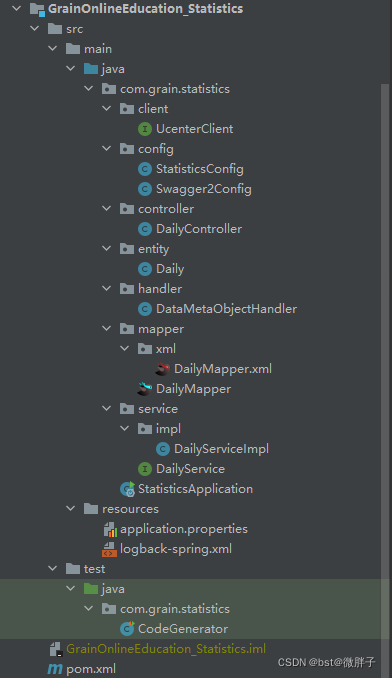Click the resources folder icon
Image resolution: width=392 pixels, height=678 pixels.
coord(91,508)
